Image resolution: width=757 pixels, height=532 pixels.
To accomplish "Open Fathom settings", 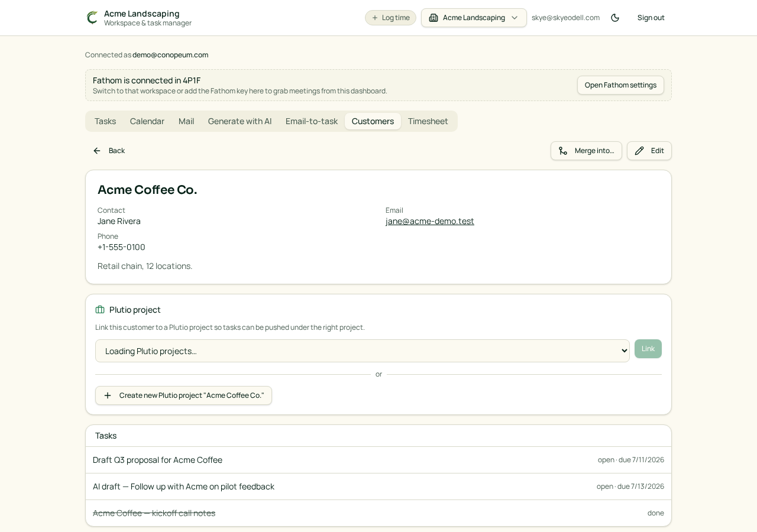I will point(620,85).
